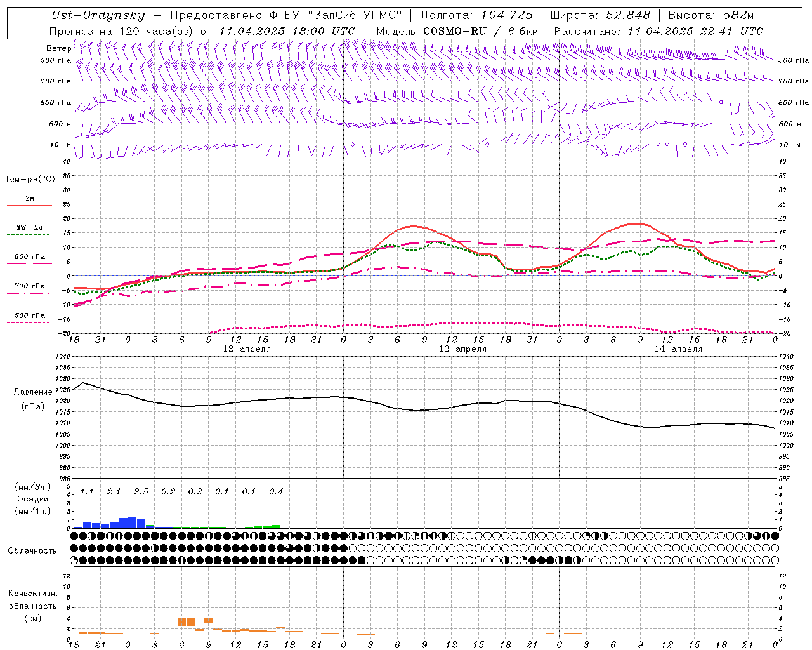Viewport: 812px width, 650px height.
Task: Click the Облачность row label
Action: (32, 550)
